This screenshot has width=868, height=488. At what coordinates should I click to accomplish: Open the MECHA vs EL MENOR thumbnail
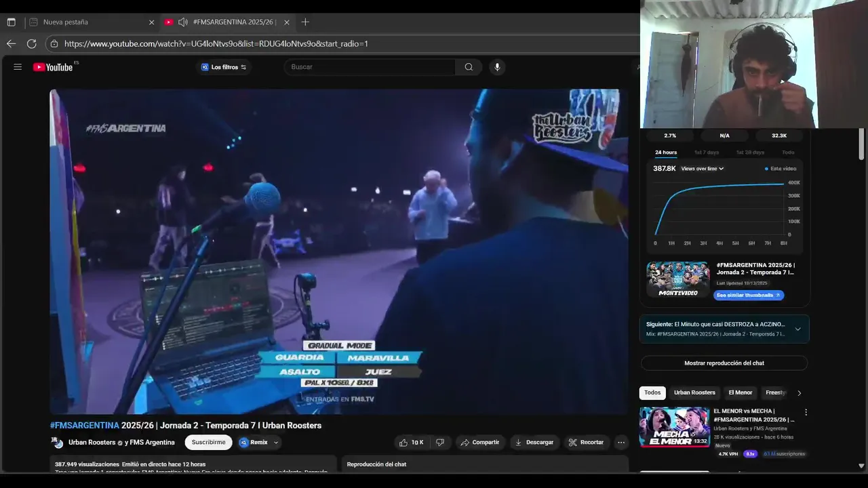click(x=675, y=427)
